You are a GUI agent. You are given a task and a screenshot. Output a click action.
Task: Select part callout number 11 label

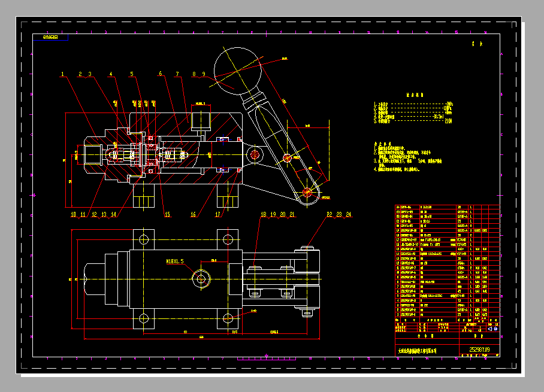pos(83,214)
